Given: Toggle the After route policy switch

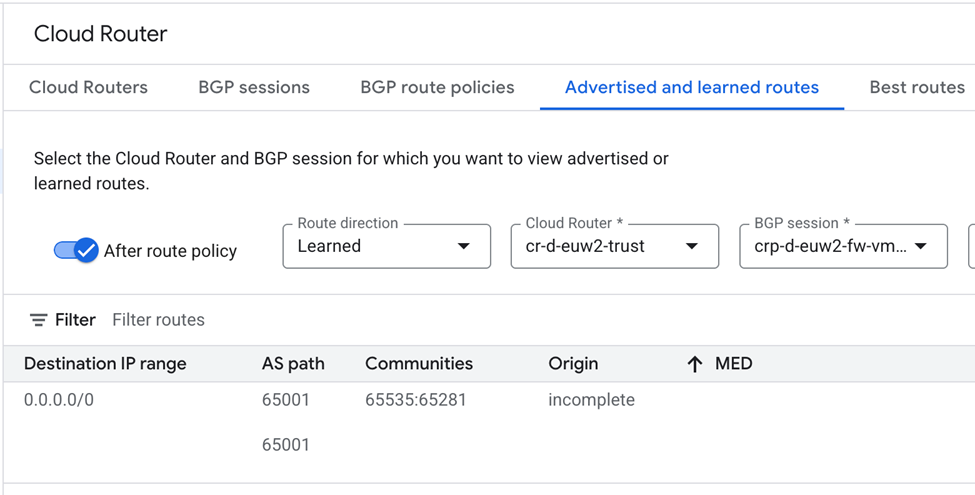Looking at the screenshot, I should click(76, 250).
